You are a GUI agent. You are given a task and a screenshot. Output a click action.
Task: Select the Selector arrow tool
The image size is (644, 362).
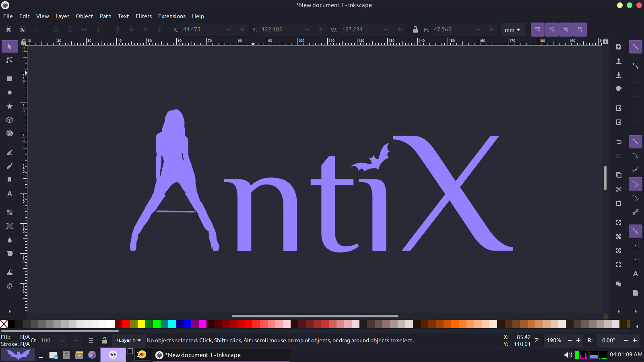pos(10,46)
